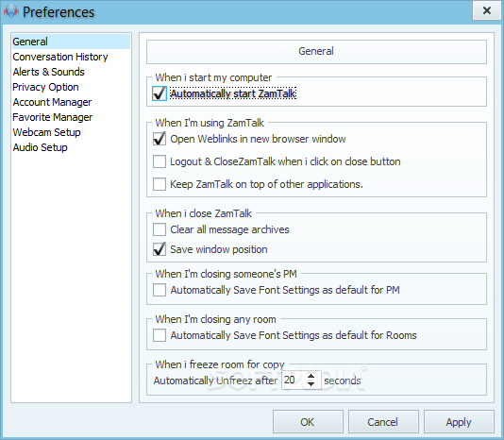The height and width of the screenshot is (440, 504).
Task: Check Clear all message archives
Action: coord(160,229)
